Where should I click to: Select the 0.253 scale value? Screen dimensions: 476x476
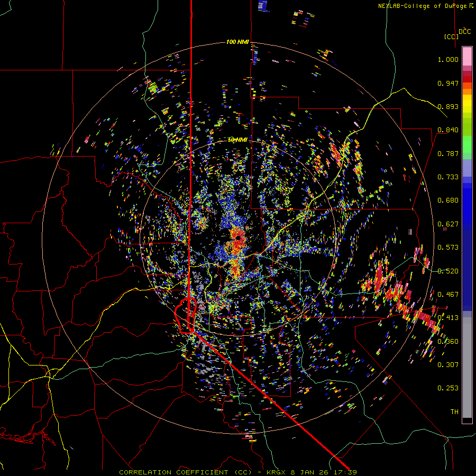tap(448, 388)
